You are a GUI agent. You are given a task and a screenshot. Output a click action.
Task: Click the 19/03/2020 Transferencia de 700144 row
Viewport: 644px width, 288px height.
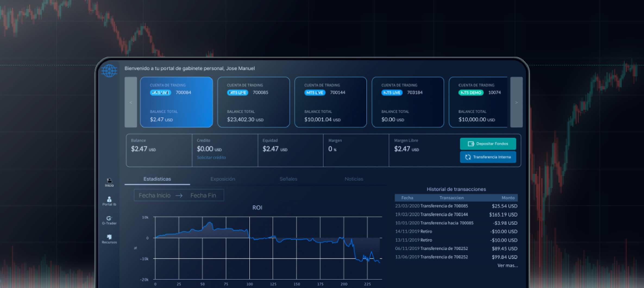(456, 214)
